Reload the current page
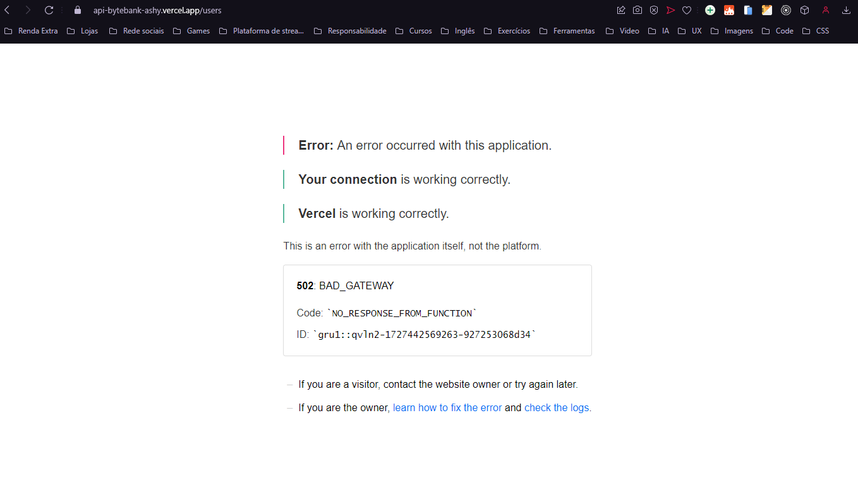The height and width of the screenshot is (504, 858). 49,10
